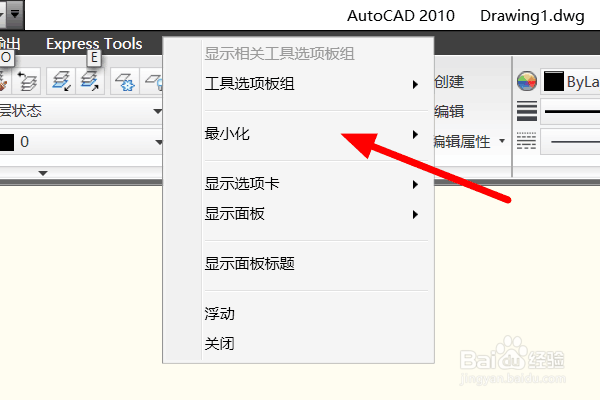
Task: Open the linetype line selector
Action: 570,142
